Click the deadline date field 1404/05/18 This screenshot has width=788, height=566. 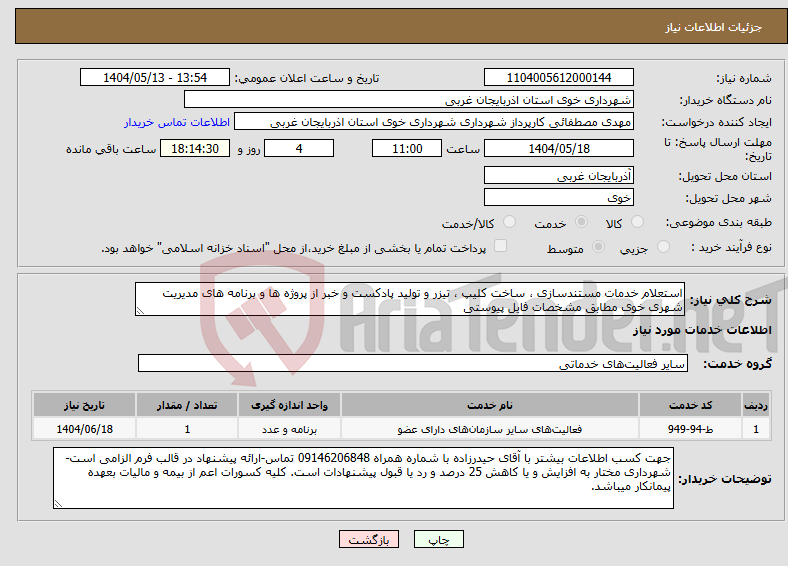click(x=559, y=148)
